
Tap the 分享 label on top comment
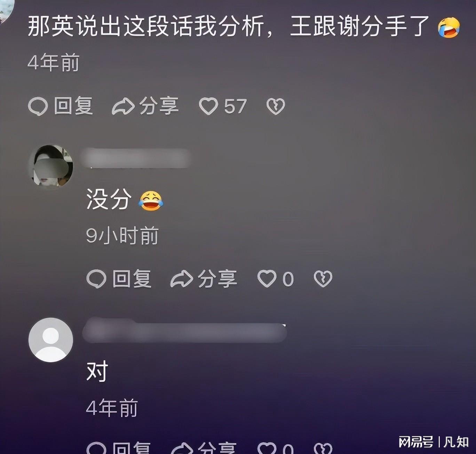159,106
